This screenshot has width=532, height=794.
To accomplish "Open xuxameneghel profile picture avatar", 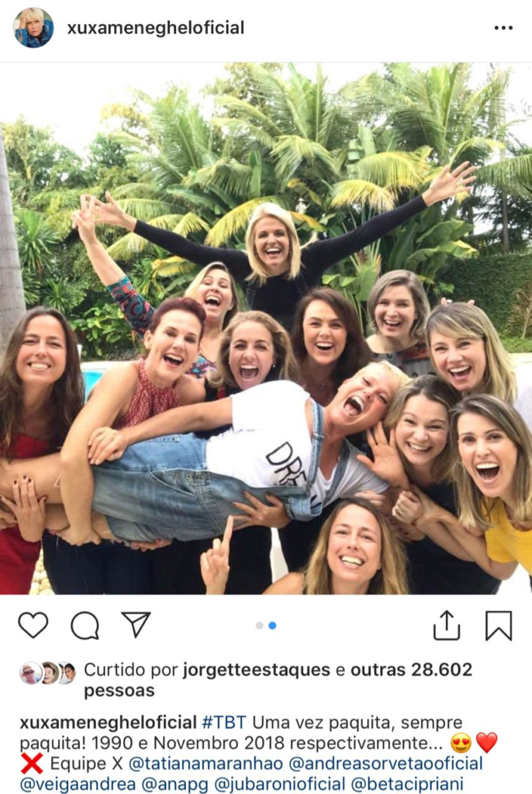I will point(33,28).
